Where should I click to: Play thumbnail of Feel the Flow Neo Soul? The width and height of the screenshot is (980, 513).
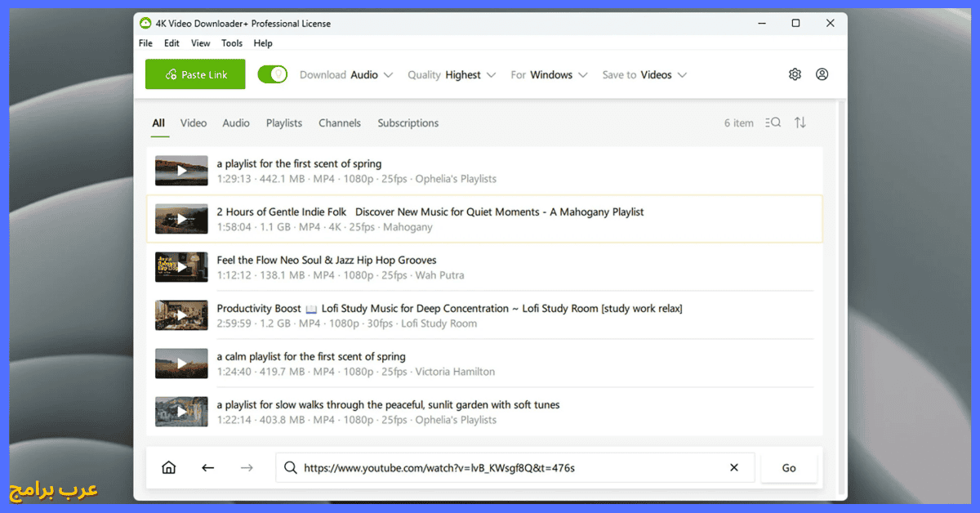pyautogui.click(x=181, y=267)
